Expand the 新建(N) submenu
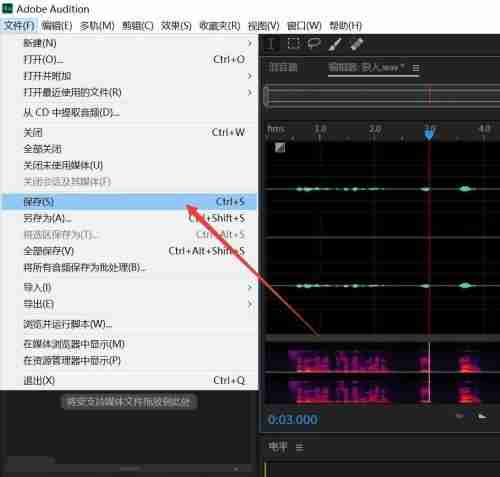Image resolution: width=500 pixels, height=477 pixels. click(x=129, y=43)
